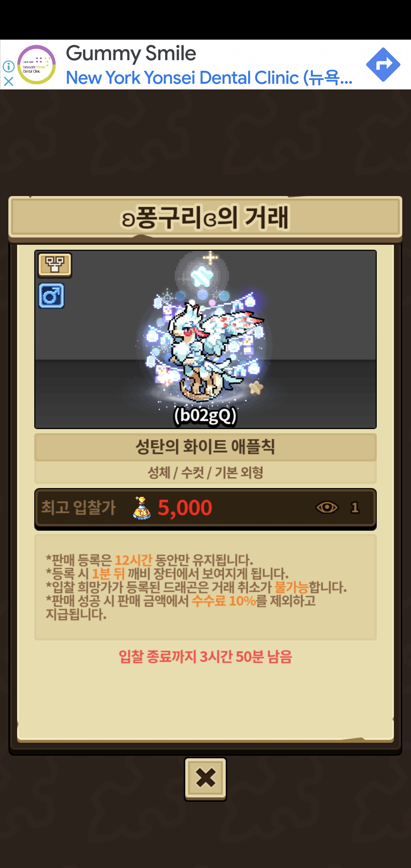Tap the 성탄의 화이트 애플칙 name bar

205,447
